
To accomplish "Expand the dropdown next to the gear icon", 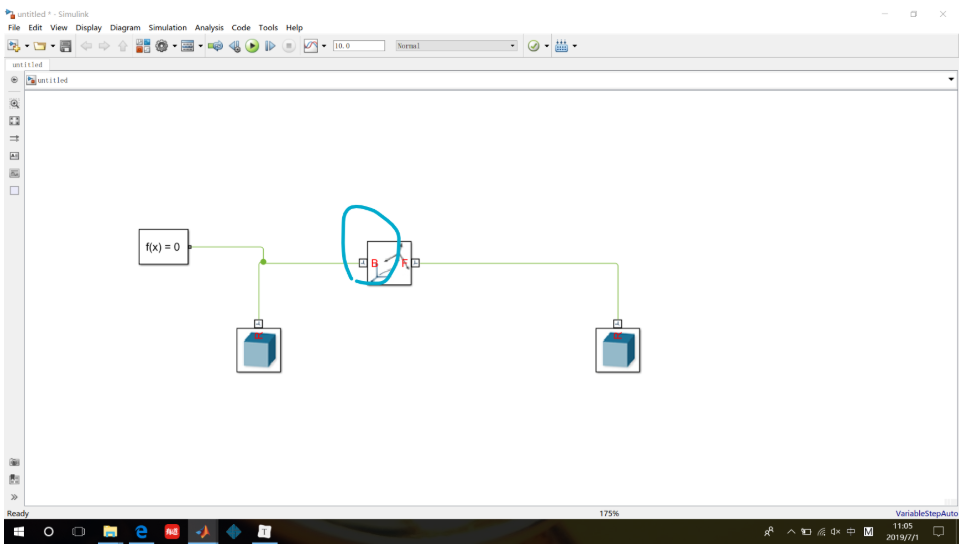I will (174, 46).
